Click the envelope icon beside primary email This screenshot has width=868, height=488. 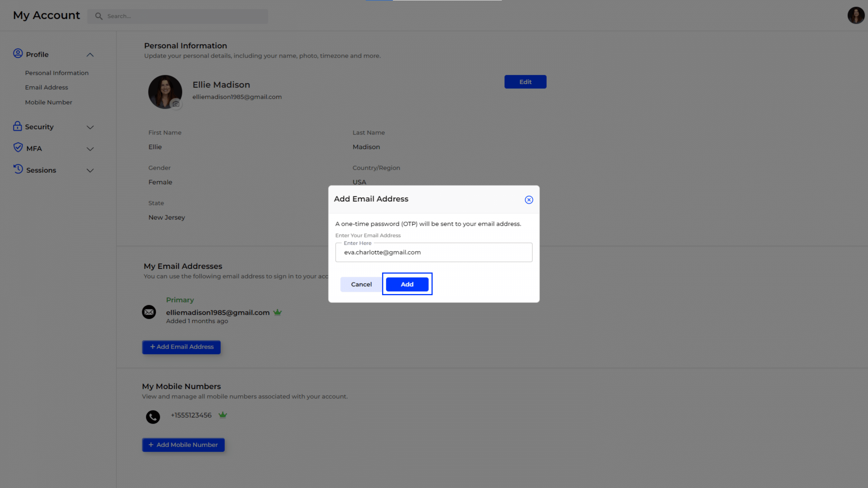[x=149, y=312]
